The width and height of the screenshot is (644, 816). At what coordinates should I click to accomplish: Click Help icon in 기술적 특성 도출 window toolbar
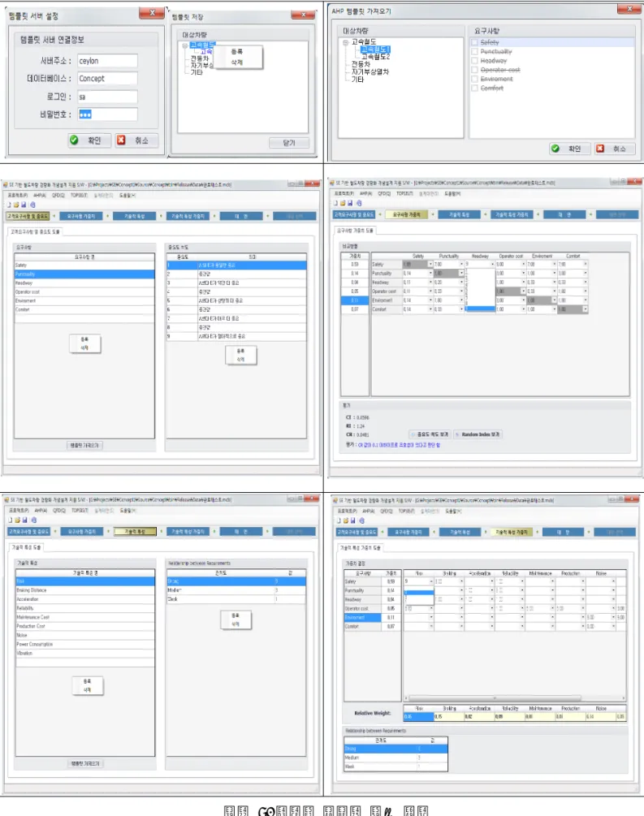[x=34, y=520]
